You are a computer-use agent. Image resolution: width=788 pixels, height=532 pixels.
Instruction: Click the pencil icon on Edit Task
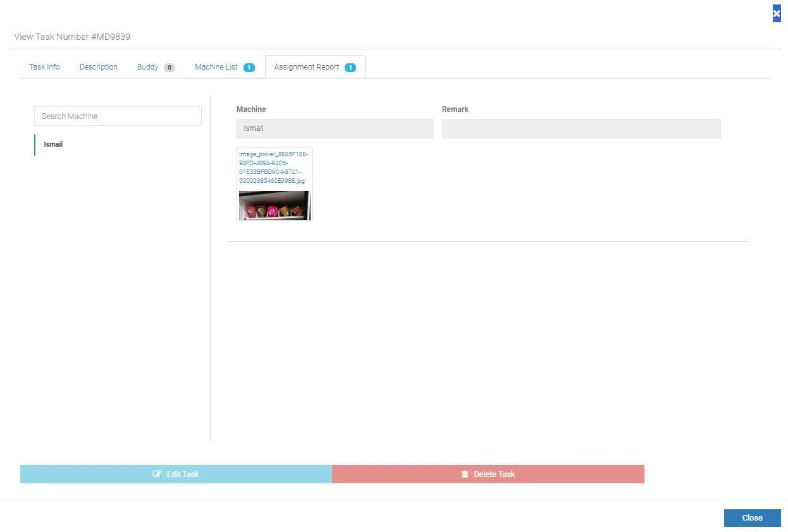156,474
